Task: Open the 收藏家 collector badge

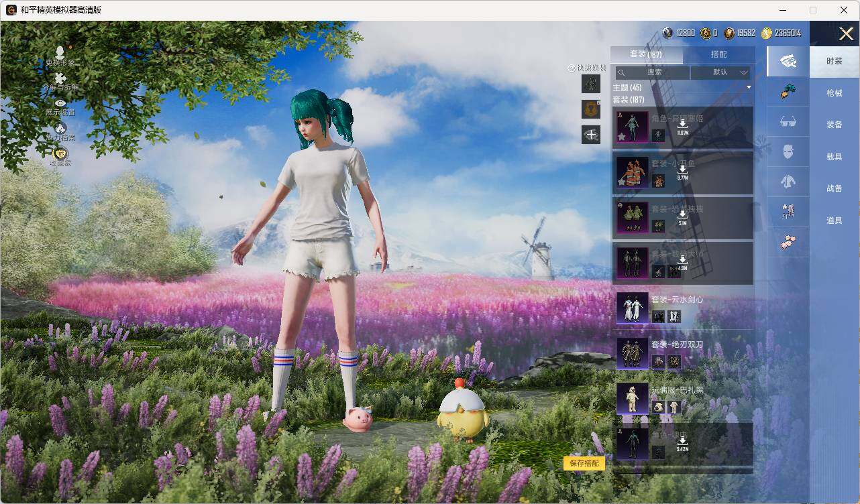Action: [60, 153]
